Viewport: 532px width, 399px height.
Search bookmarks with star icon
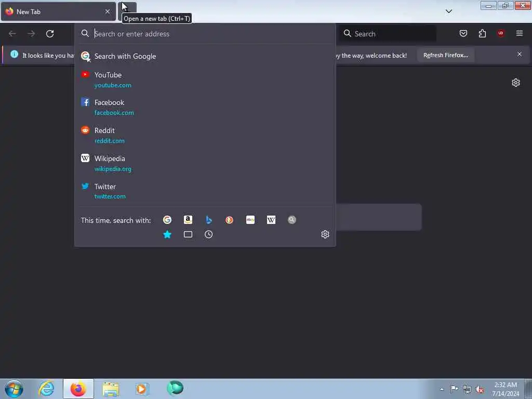tap(167, 234)
